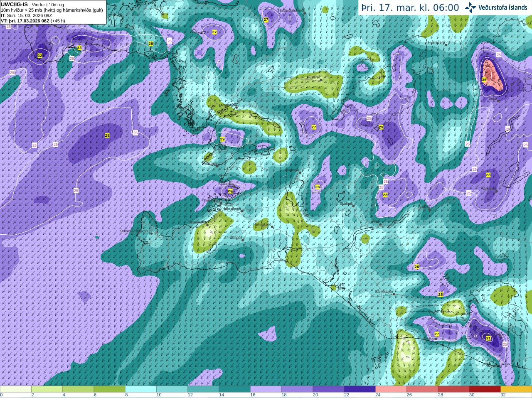The image size is (532, 398).
Task: Click the Þingvellir station label
Action: pyautogui.click(x=292, y=170)
